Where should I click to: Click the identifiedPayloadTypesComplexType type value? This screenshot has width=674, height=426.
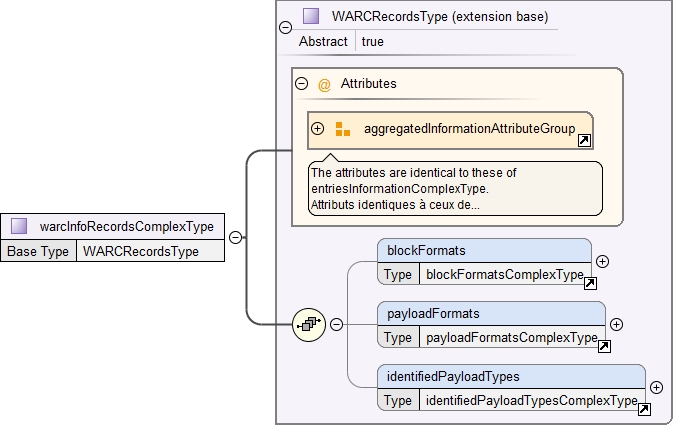coord(532,401)
